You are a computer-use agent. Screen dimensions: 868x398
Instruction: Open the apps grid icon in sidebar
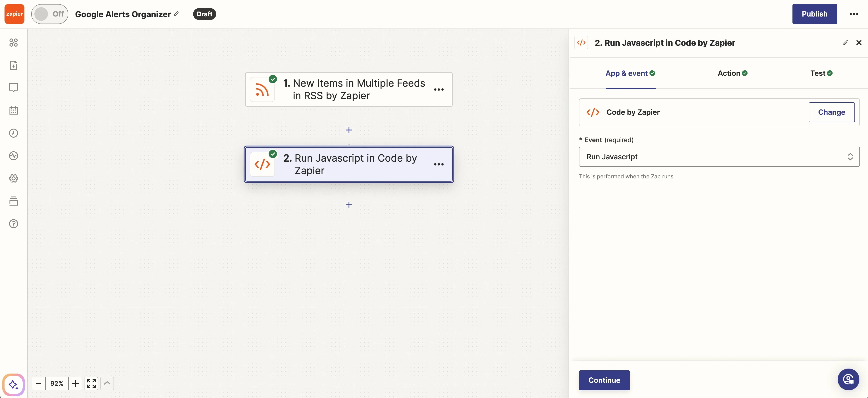point(14,43)
